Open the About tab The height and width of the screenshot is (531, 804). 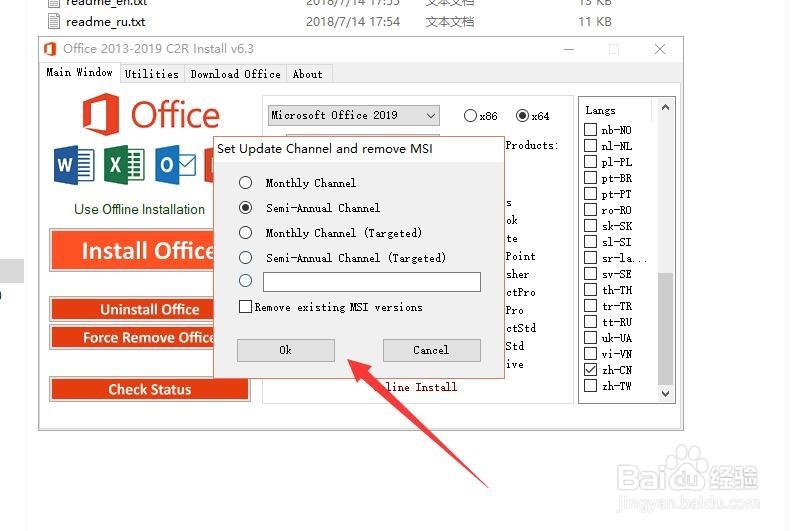308,74
